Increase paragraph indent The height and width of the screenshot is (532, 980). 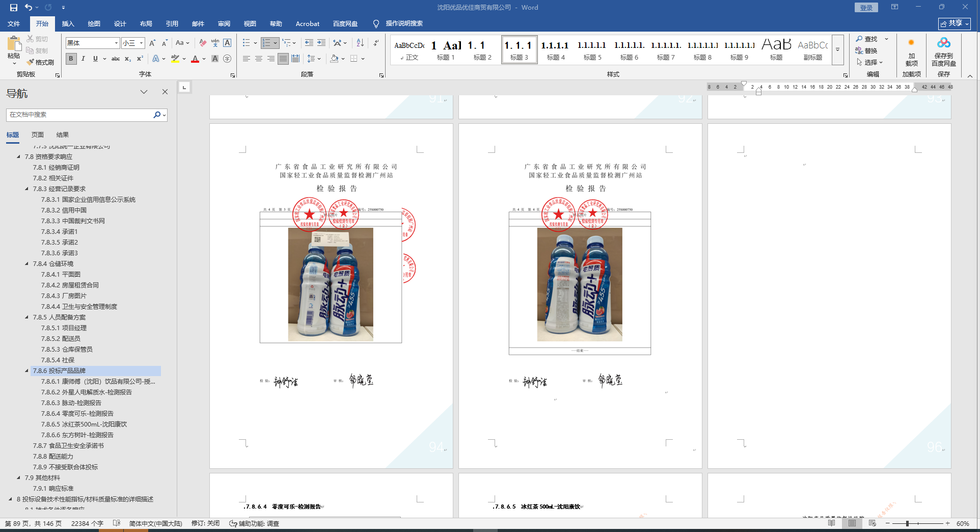click(x=321, y=43)
